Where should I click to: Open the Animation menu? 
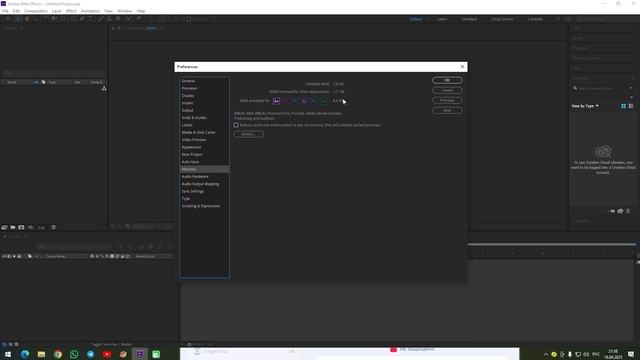tap(90, 11)
